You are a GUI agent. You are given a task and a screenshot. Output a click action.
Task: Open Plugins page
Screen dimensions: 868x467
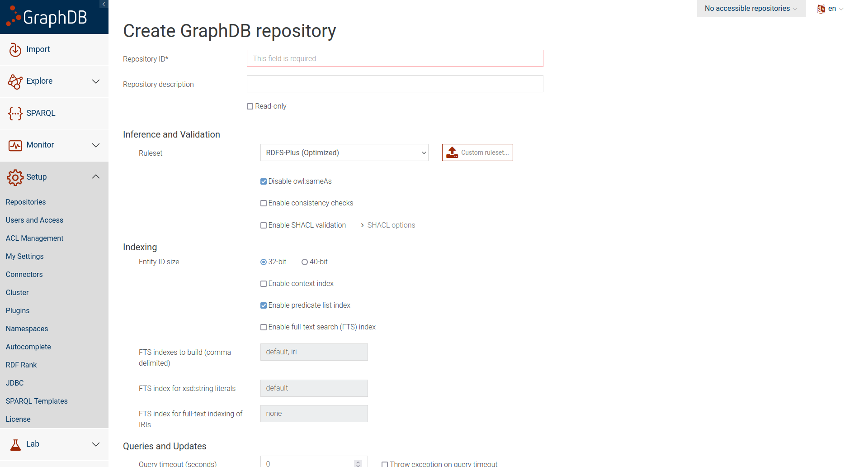pos(18,311)
